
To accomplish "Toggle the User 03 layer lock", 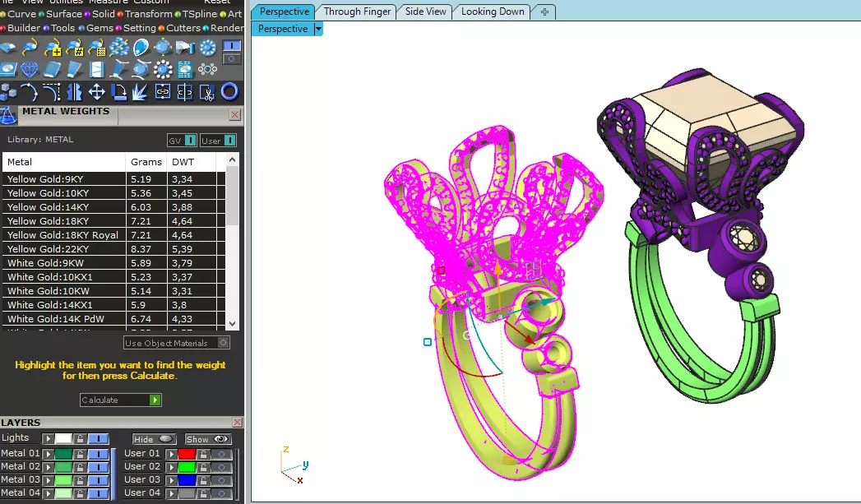I will click(x=203, y=480).
